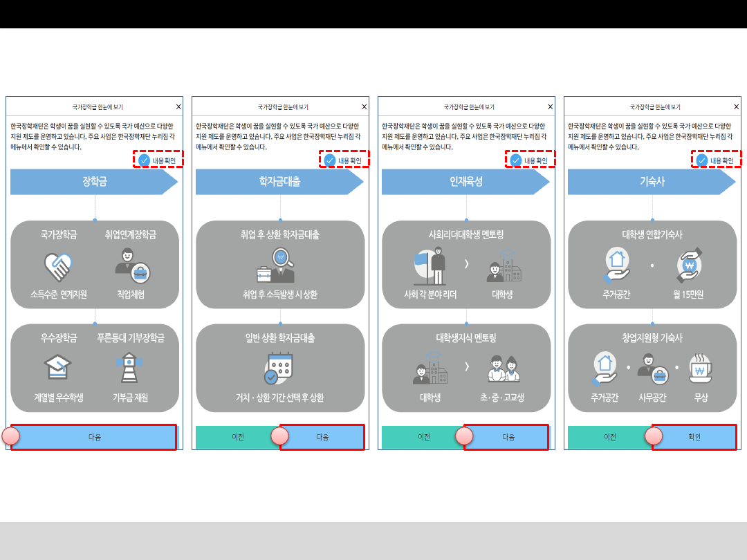Select the calendar icon for 일반 상환 학자금대출

(x=279, y=368)
